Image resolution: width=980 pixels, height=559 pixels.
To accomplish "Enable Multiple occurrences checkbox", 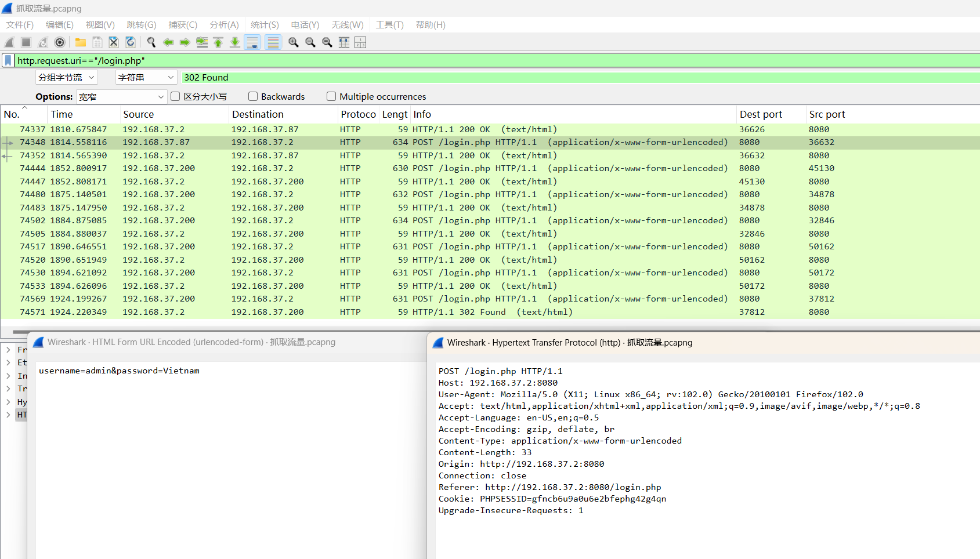I will 331,96.
